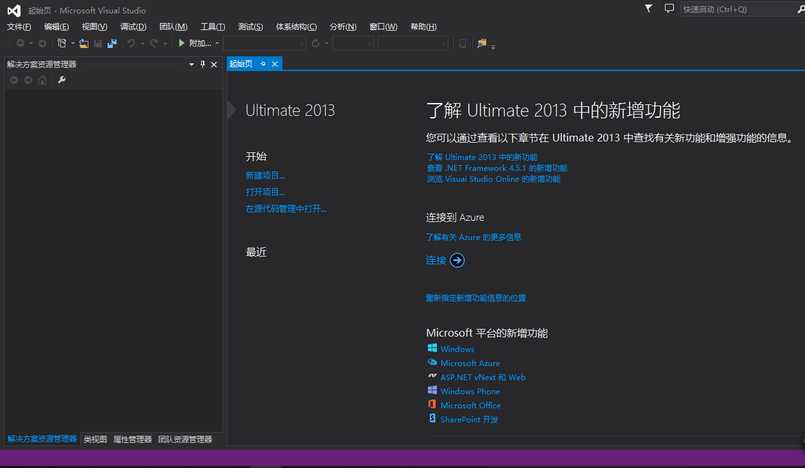Viewport: 805px width, 468px height.
Task: Open the 工具(T) menu
Action: (213, 27)
